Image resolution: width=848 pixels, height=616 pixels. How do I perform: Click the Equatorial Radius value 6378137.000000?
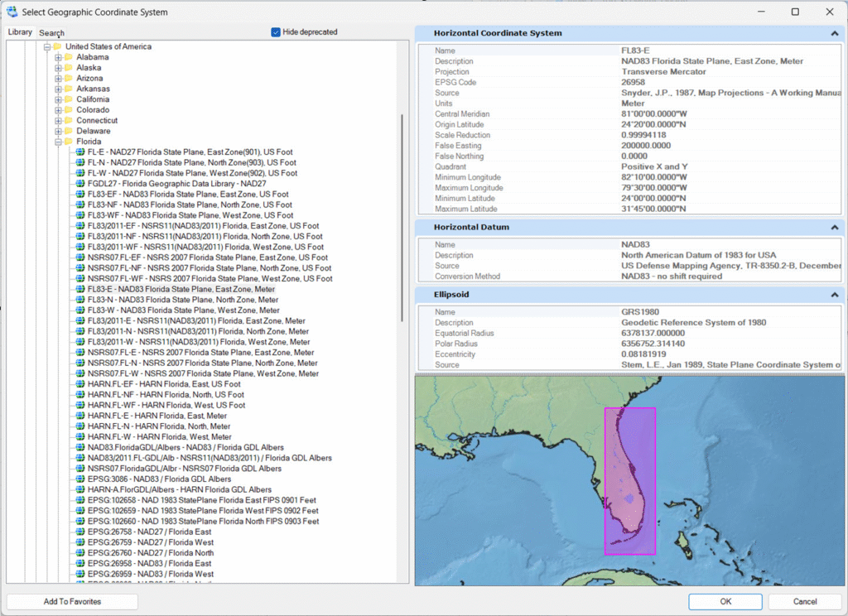pos(653,333)
